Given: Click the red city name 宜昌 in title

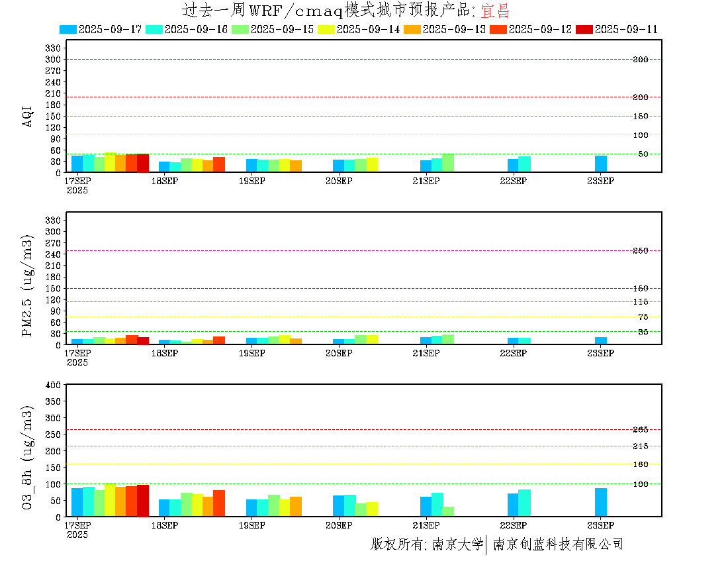Looking at the screenshot, I should click(x=496, y=10).
